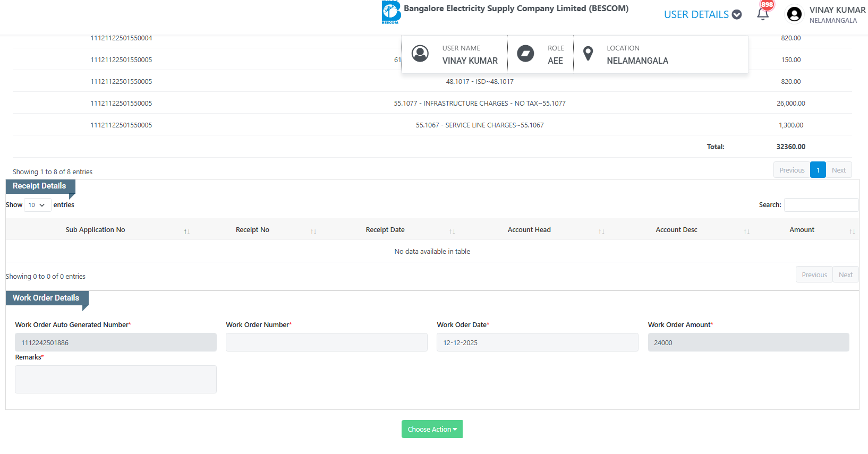
Task: Sort by Receipt No column arrows
Action: pos(313,232)
